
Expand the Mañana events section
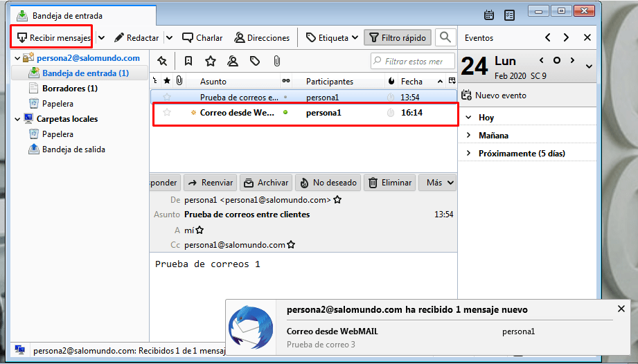pyautogui.click(x=469, y=136)
